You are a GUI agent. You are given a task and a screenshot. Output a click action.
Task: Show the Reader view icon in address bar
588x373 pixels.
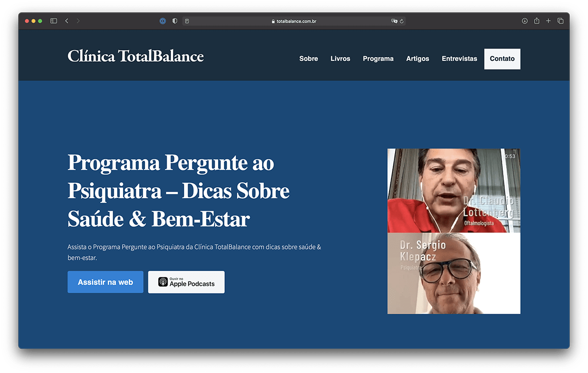(187, 21)
